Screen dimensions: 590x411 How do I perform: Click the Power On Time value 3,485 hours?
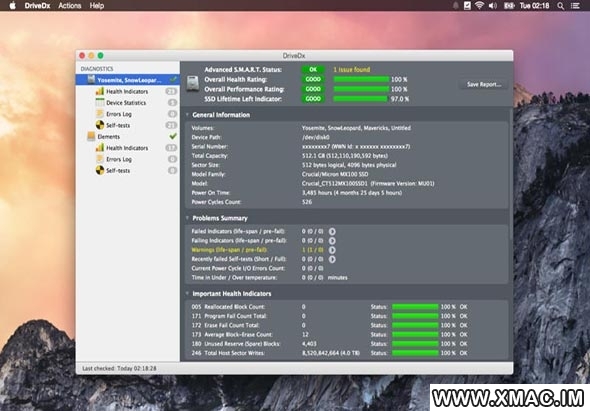coord(352,193)
